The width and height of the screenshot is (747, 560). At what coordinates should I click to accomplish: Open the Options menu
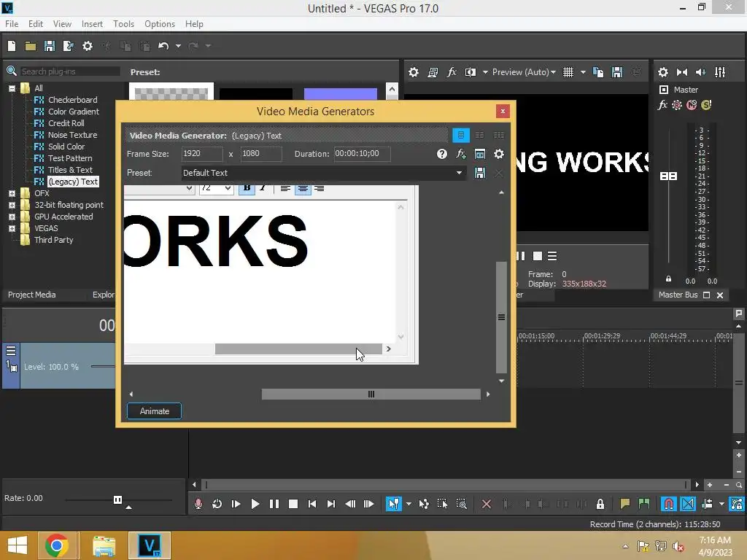[160, 24]
